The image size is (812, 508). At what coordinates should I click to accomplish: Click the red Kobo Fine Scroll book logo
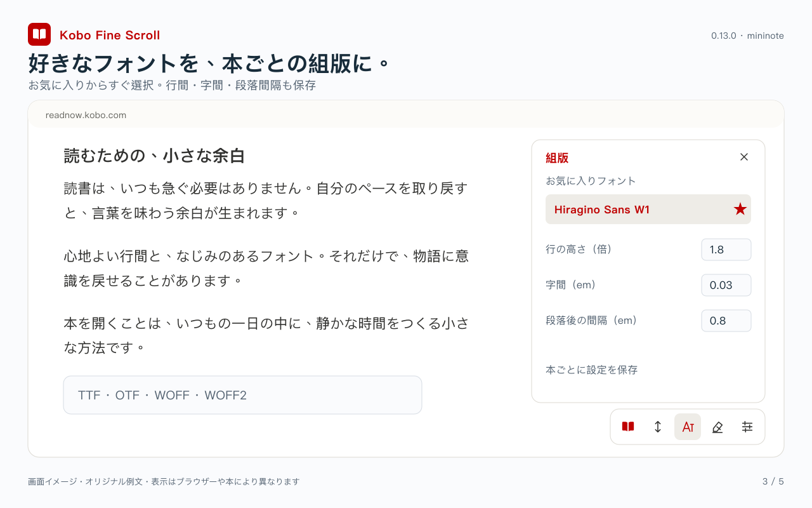(x=39, y=34)
